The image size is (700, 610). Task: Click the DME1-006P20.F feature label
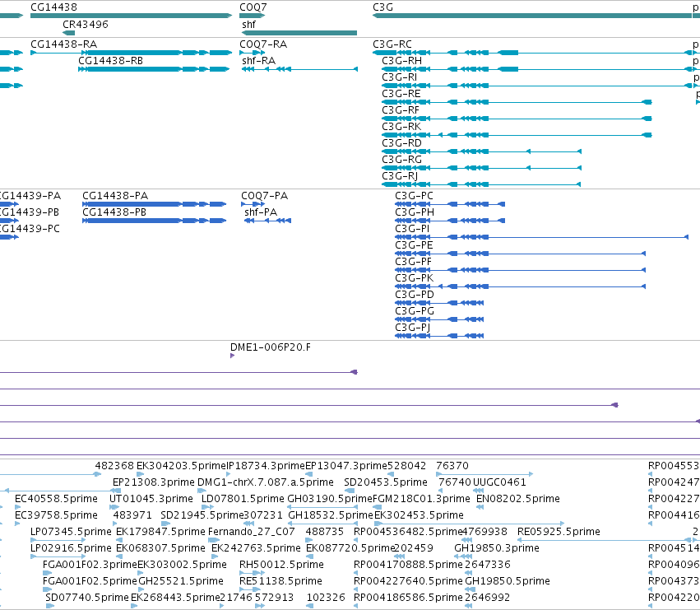click(270, 347)
